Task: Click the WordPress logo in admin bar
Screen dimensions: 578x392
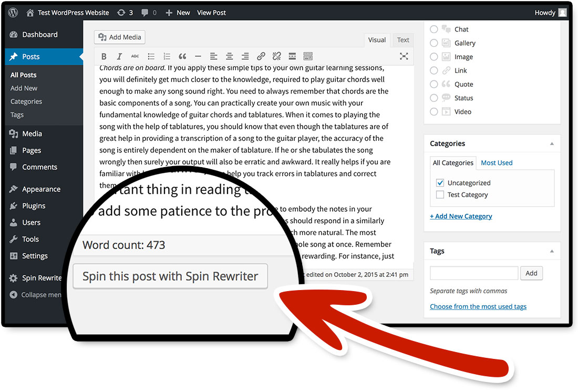Action: click(x=13, y=13)
